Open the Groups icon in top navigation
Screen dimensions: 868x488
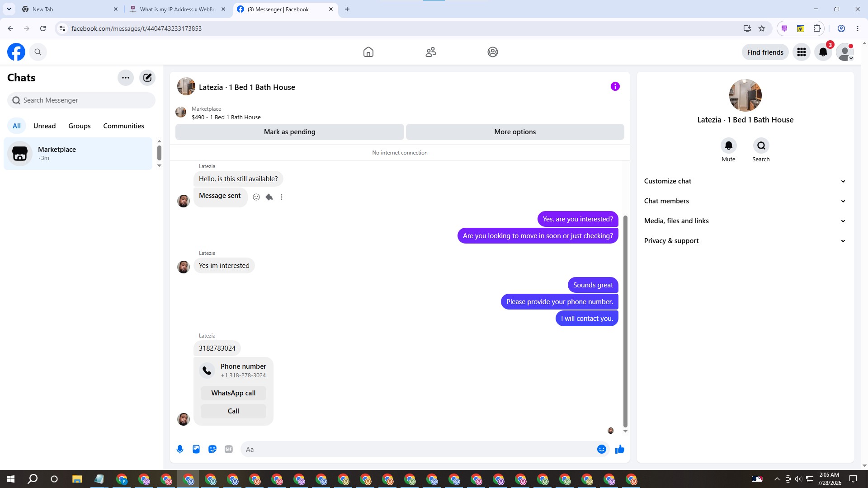[493, 52]
